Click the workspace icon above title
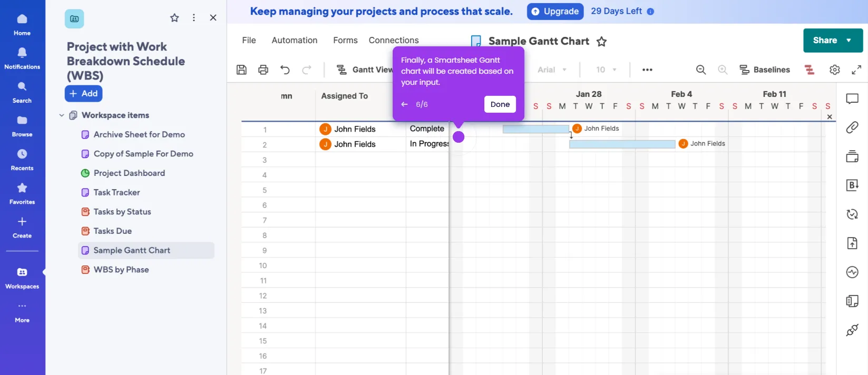 pos(74,19)
